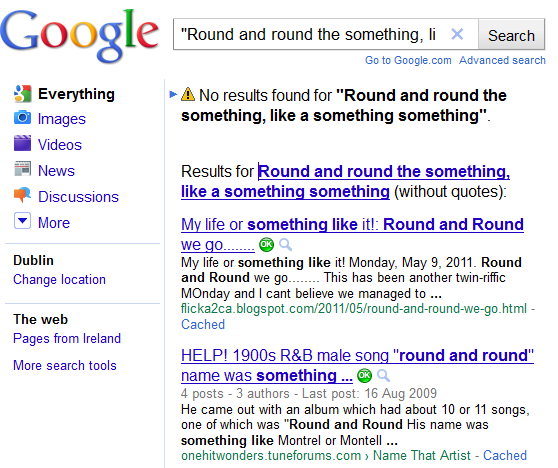Open More search tools
Screen dimensions: 558x468
(65, 366)
